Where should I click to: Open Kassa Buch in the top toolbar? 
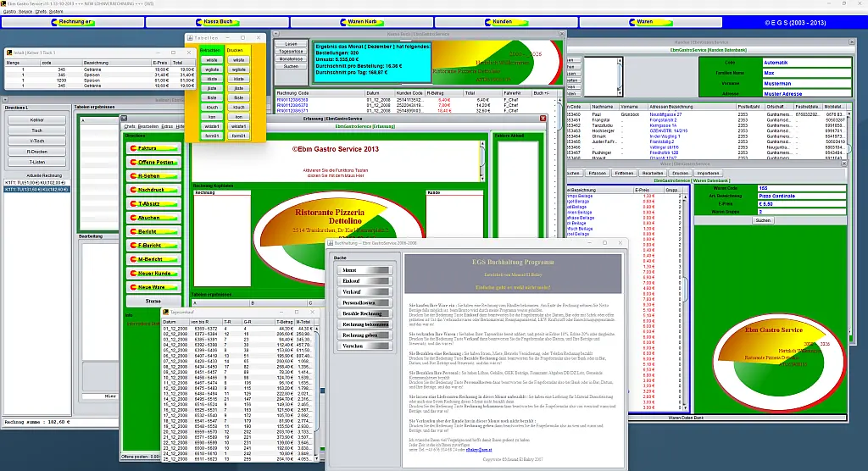[218, 22]
